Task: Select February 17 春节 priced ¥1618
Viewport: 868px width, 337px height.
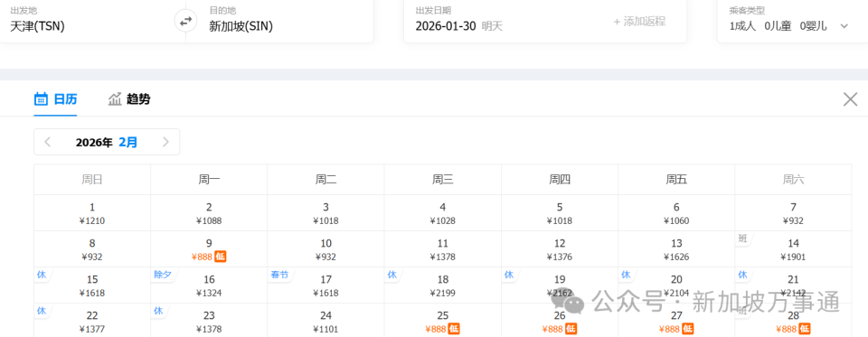Action: pos(326,286)
